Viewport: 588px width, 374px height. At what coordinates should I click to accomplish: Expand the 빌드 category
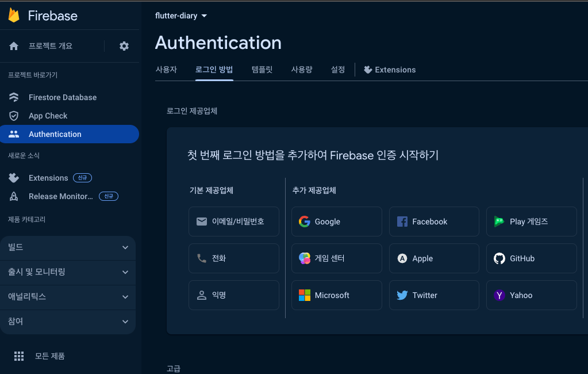pyautogui.click(x=68, y=247)
